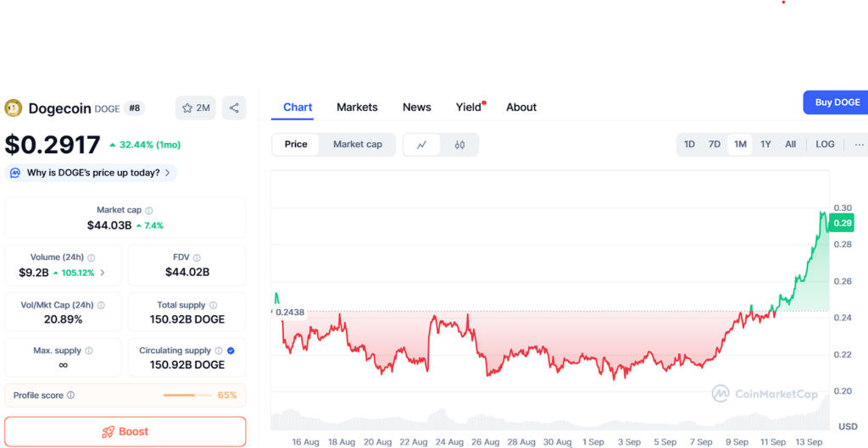Click FDV info icon
This screenshot has width=868, height=448.
coord(197,257)
